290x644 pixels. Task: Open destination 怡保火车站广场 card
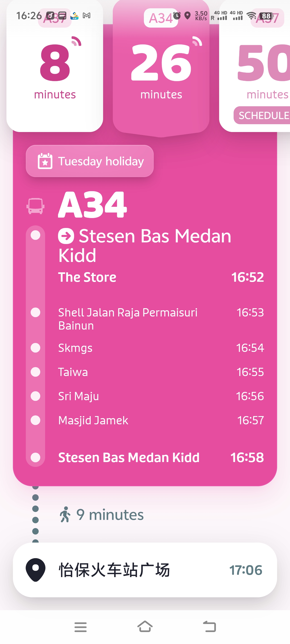click(145, 570)
